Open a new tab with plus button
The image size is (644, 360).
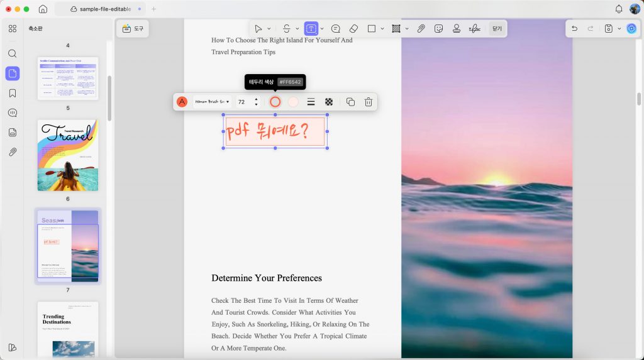pos(153,9)
